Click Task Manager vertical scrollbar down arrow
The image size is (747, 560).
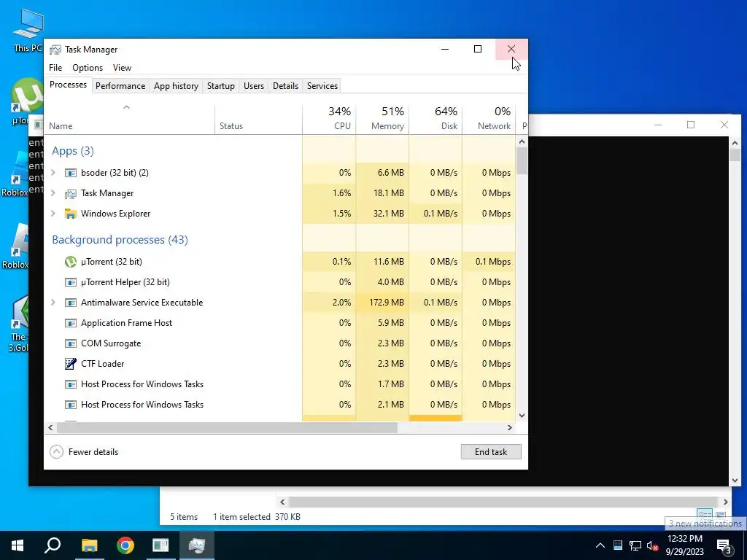(x=522, y=415)
